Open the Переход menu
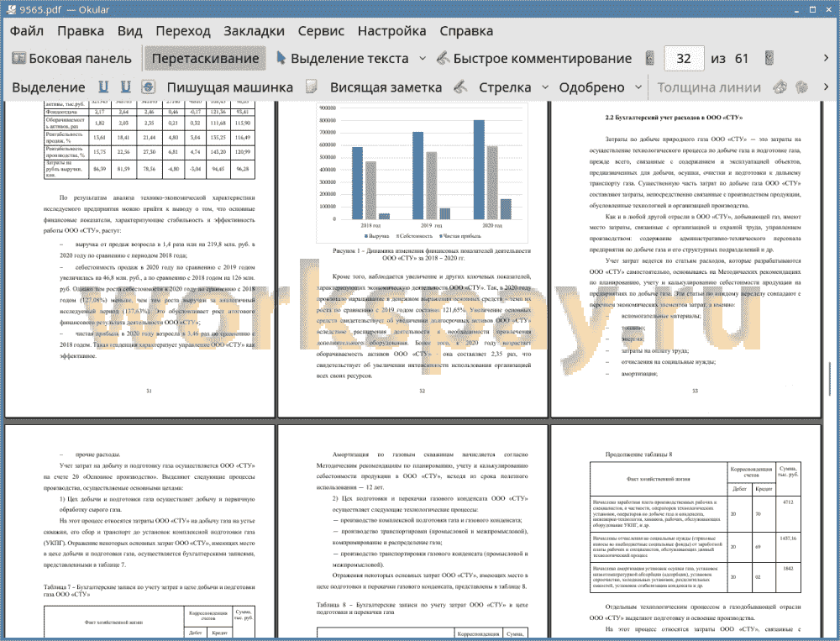The width and height of the screenshot is (840, 641). coord(182,30)
